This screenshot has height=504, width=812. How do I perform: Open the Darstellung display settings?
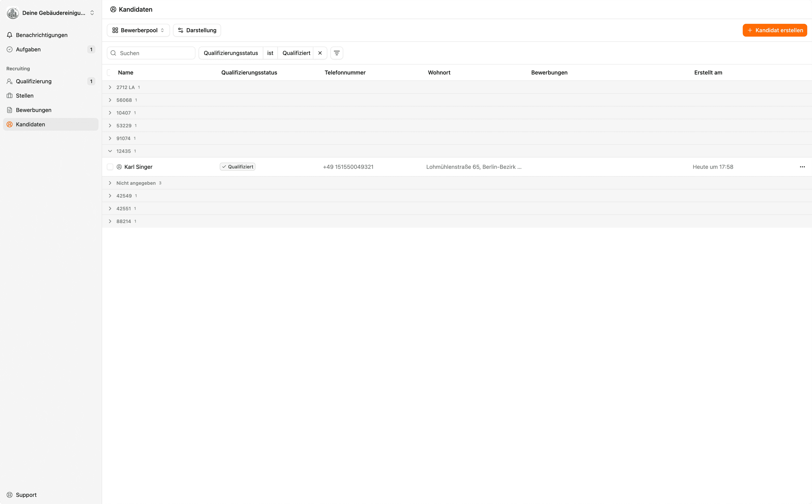pyautogui.click(x=197, y=30)
